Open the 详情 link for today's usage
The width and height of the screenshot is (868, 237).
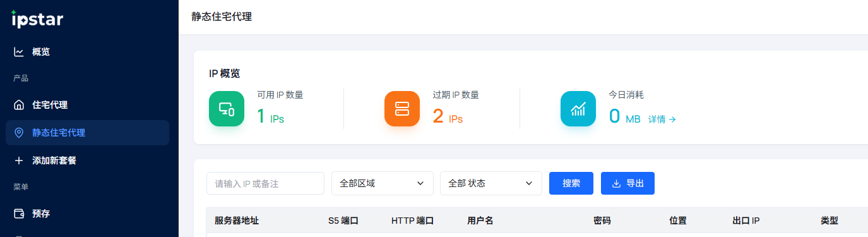[x=662, y=119]
